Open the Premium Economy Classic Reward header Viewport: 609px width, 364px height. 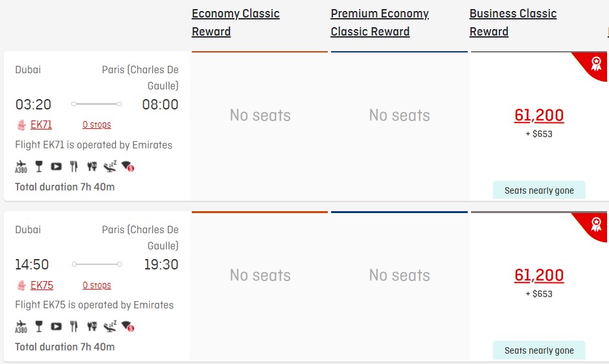(380, 23)
